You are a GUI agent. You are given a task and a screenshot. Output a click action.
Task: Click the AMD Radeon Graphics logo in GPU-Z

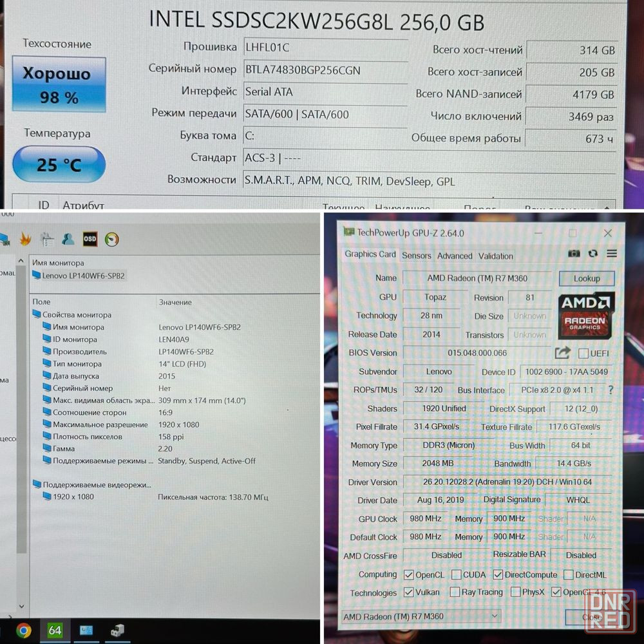pos(586,315)
